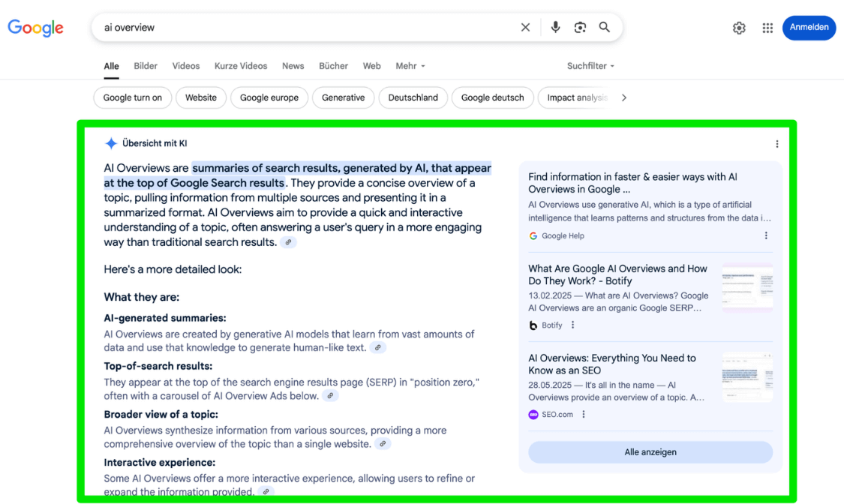Screen dimensions: 844x504
Task: Open options for the SEO.com source
Action: point(584,414)
